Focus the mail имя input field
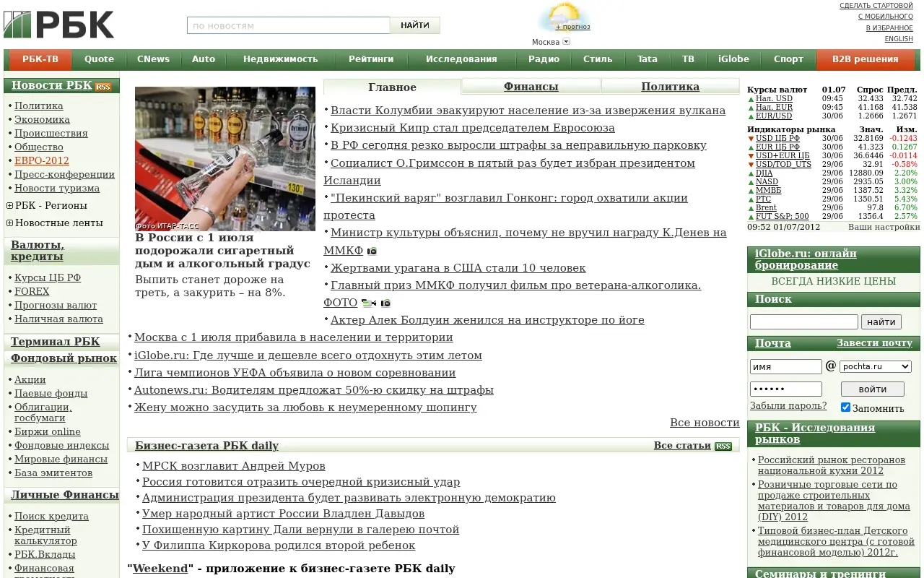924x578 pixels. pyautogui.click(x=786, y=367)
